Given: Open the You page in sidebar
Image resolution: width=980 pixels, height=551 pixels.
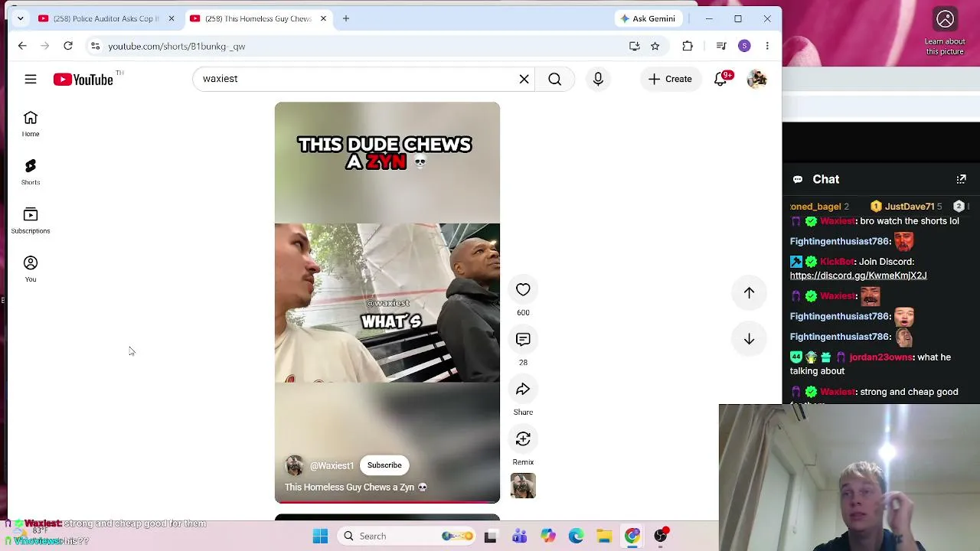Looking at the screenshot, I should (x=31, y=269).
